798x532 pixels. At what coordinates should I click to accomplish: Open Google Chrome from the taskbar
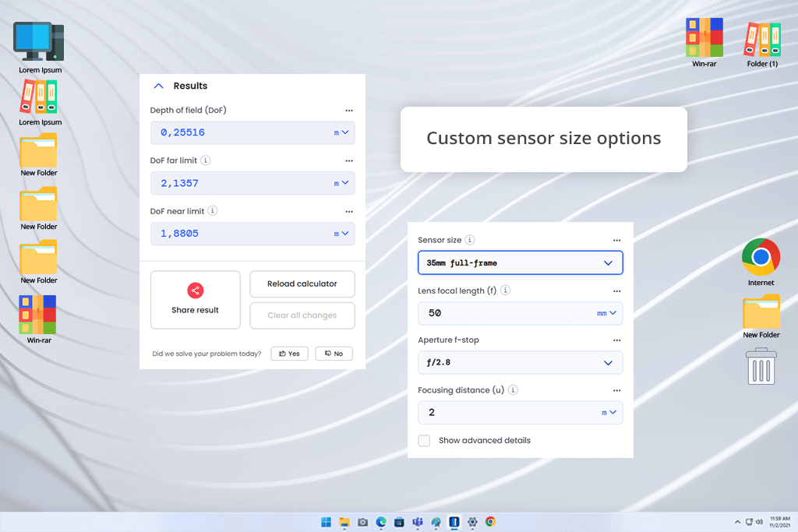[x=491, y=522]
